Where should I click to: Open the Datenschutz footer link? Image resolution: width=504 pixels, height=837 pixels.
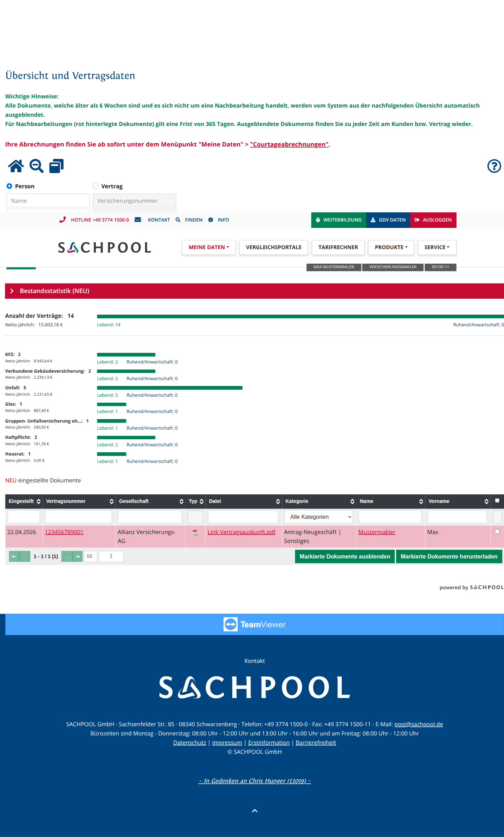tap(190, 743)
